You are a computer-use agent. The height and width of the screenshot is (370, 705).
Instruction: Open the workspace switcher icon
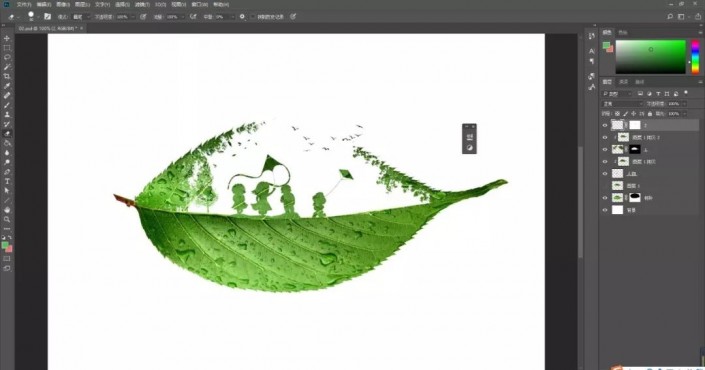pyautogui.click(x=682, y=17)
